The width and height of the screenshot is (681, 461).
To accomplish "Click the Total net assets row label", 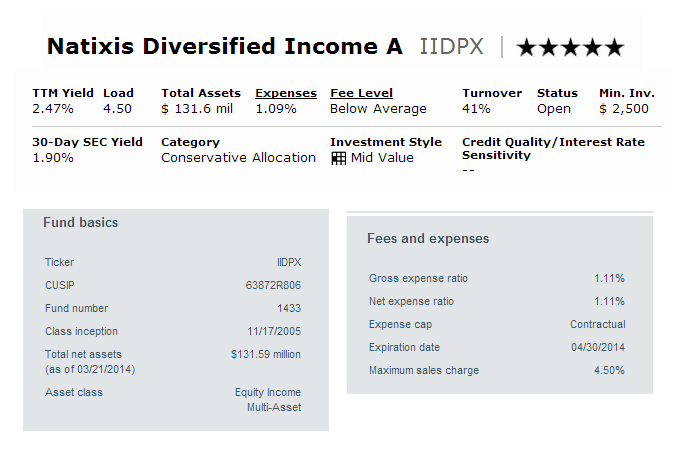I will click(83, 355).
